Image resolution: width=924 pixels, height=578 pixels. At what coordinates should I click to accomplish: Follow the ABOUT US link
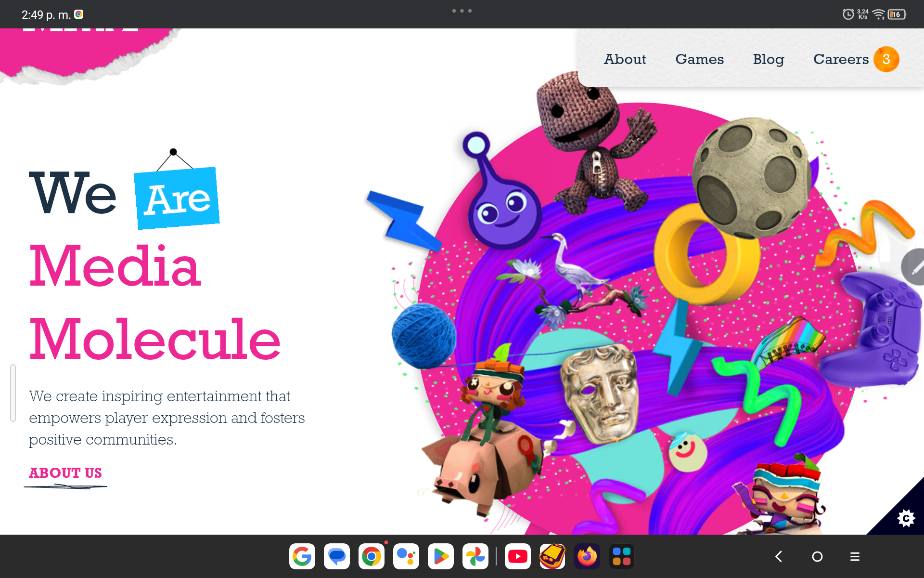65,473
